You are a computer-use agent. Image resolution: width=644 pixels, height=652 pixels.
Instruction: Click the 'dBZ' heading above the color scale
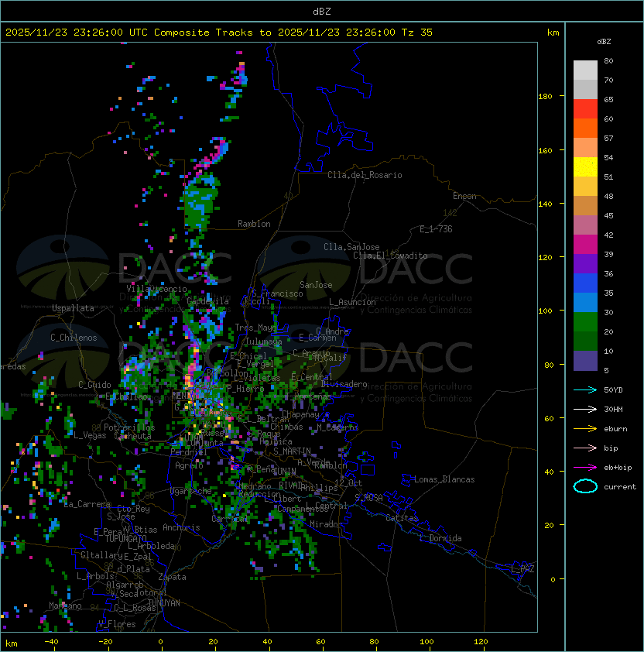point(604,42)
